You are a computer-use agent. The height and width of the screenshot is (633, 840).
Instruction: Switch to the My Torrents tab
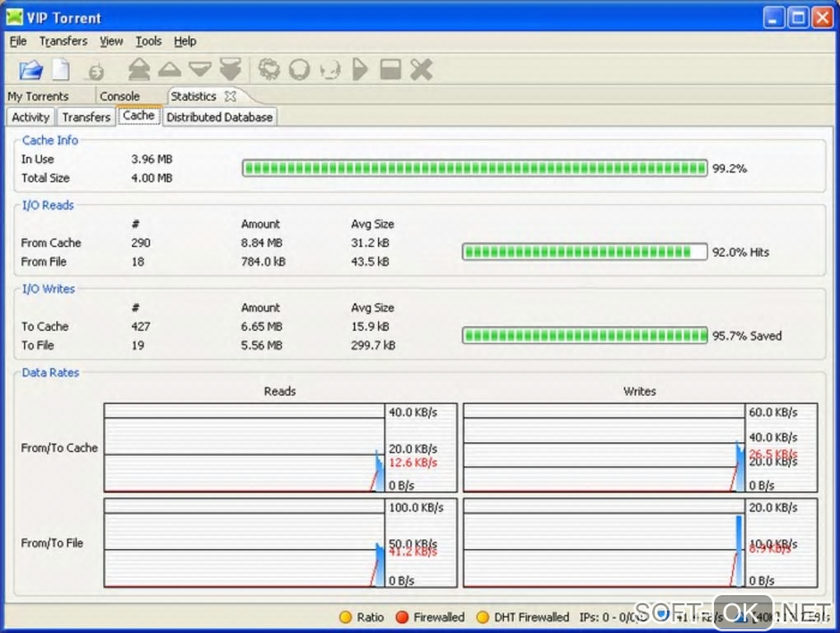(39, 96)
